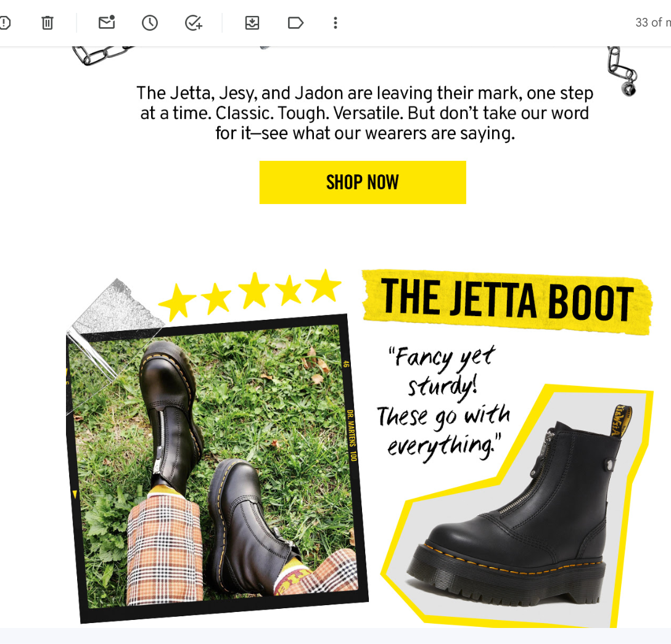The image size is (671, 644).
Task: Open the customer photo of boots on grass
Action: tap(217, 468)
